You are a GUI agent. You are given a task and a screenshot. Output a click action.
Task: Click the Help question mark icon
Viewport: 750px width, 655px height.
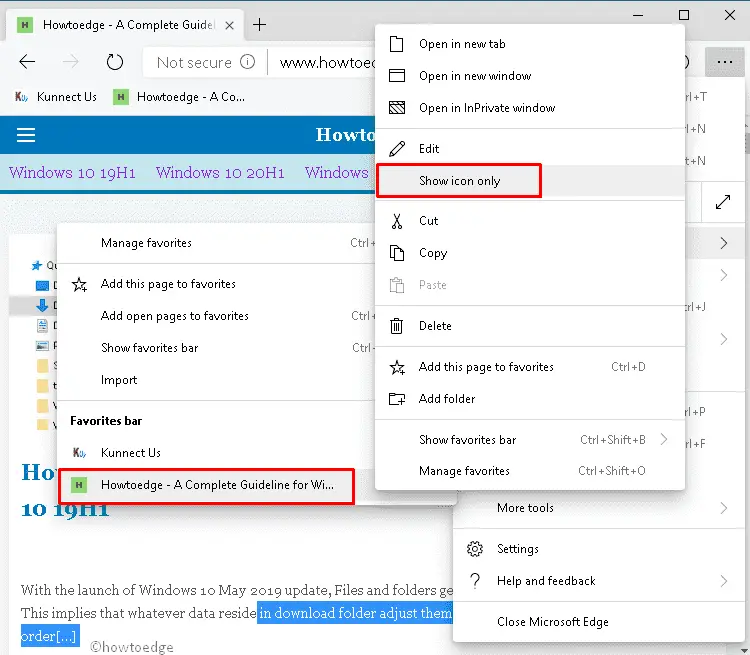475,581
